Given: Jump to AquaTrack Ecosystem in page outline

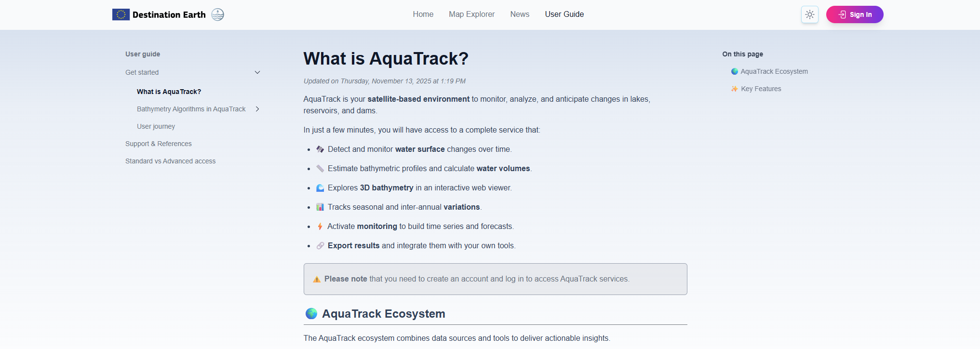Looking at the screenshot, I should point(774,71).
